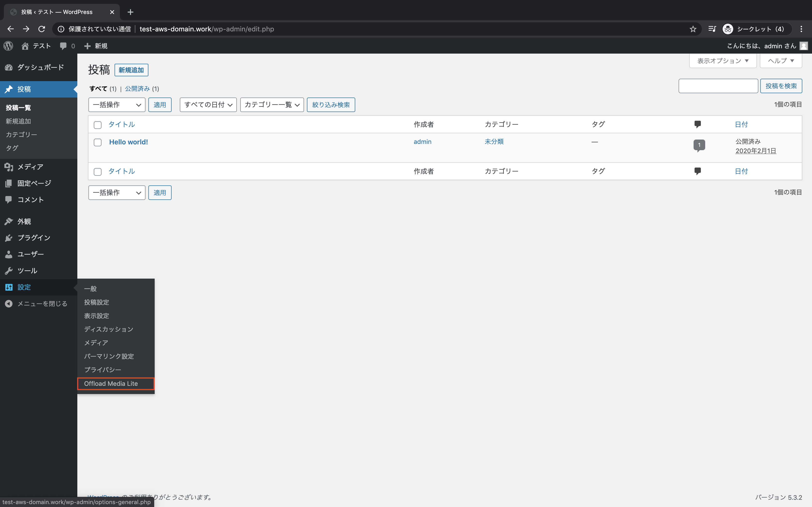Click the home icon for テスト site
The width and height of the screenshot is (812, 507).
(25, 46)
